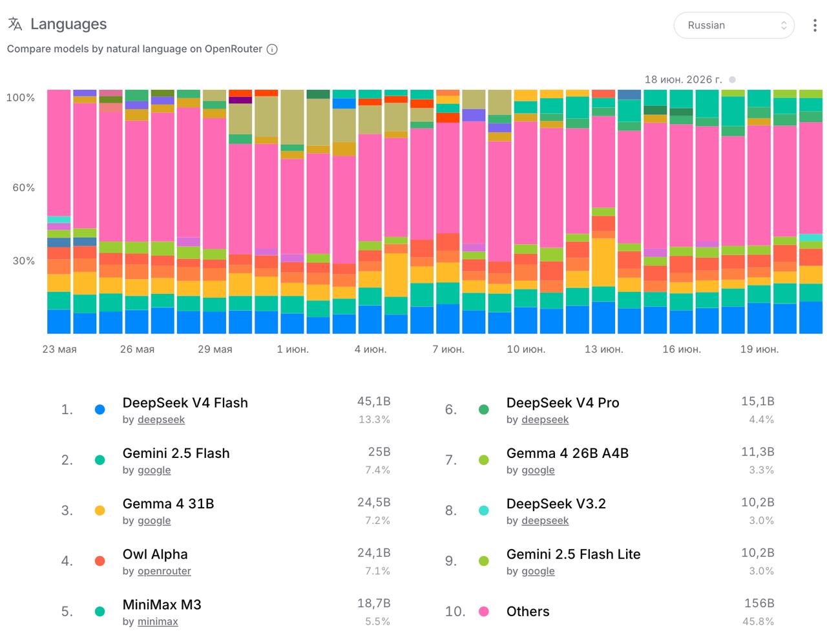This screenshot has width=827, height=644.
Task: Click the red-orange dot for Owl Alpha
Action: 99,561
